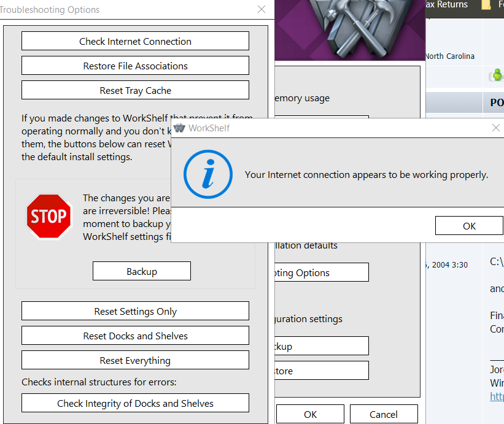Open the Tax Returns bookmark
The height and width of the screenshot is (424, 504).
click(x=447, y=5)
